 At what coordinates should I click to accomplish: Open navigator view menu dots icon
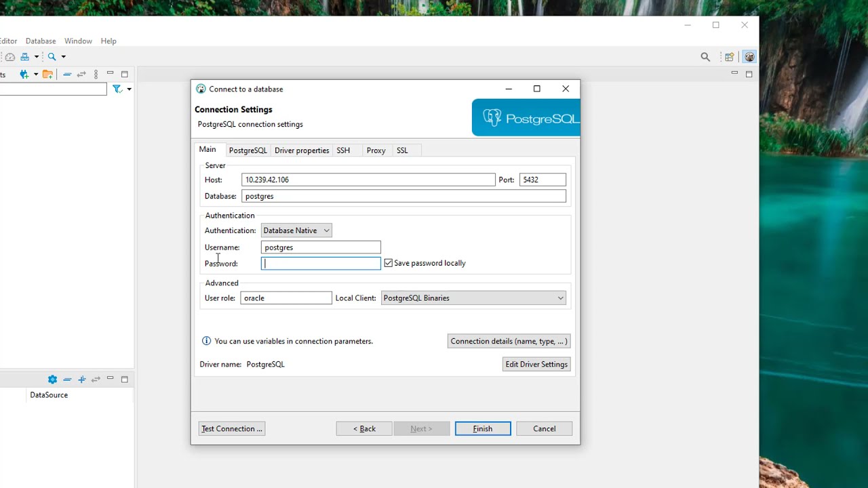click(x=96, y=75)
